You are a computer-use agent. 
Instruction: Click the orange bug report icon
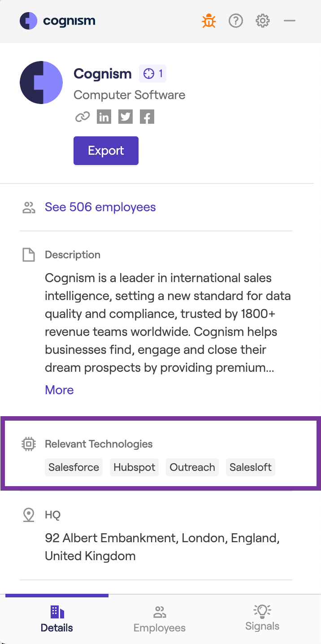click(x=209, y=21)
